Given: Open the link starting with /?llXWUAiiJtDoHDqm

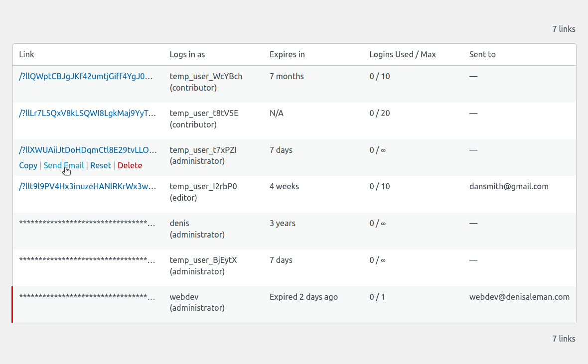Looking at the screenshot, I should (x=88, y=150).
